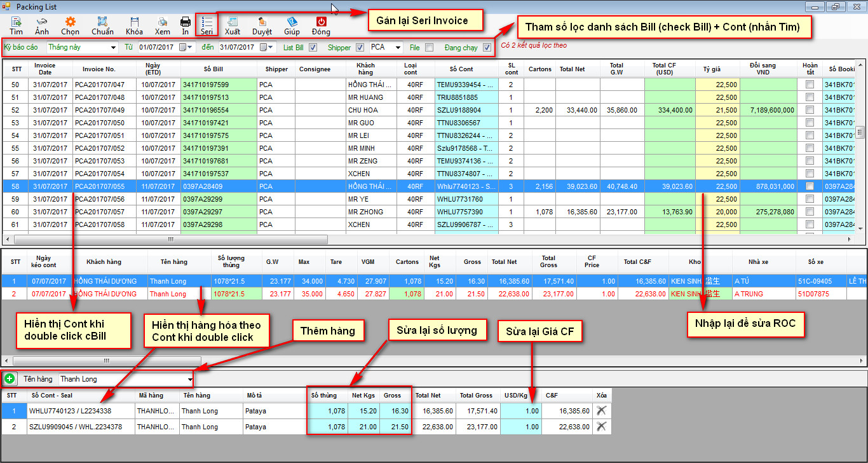Click the Seri numbering icon
Screen dimensions: 868x463
[x=207, y=25]
